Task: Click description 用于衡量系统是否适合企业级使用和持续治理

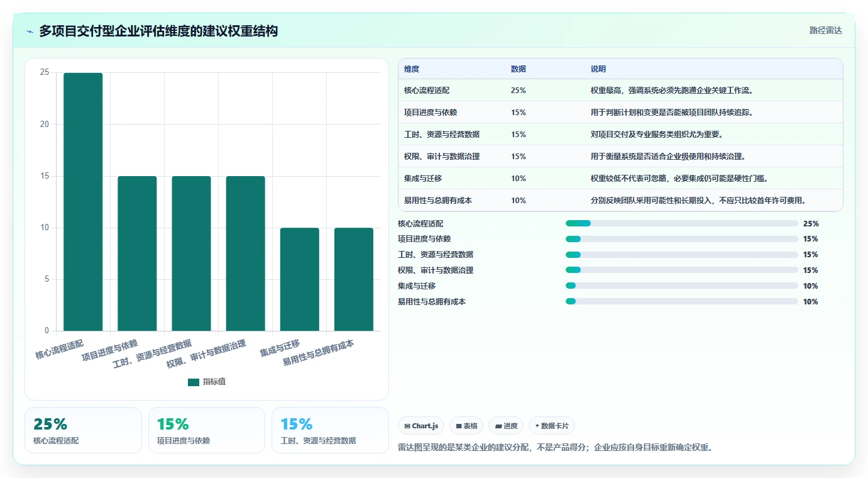Action: 668,157
